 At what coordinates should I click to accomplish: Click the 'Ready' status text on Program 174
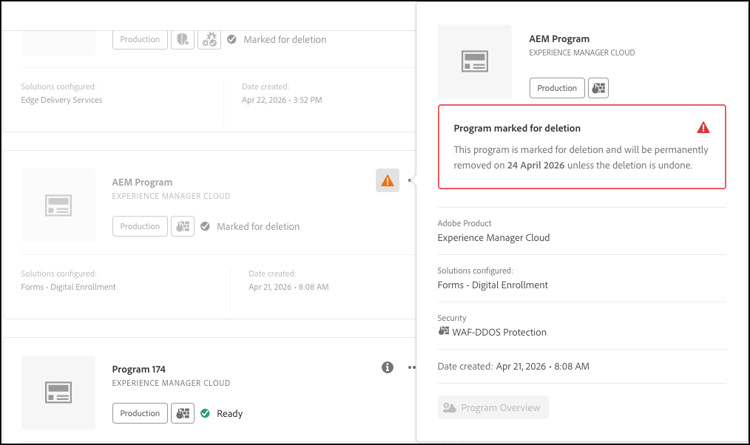tap(230, 413)
